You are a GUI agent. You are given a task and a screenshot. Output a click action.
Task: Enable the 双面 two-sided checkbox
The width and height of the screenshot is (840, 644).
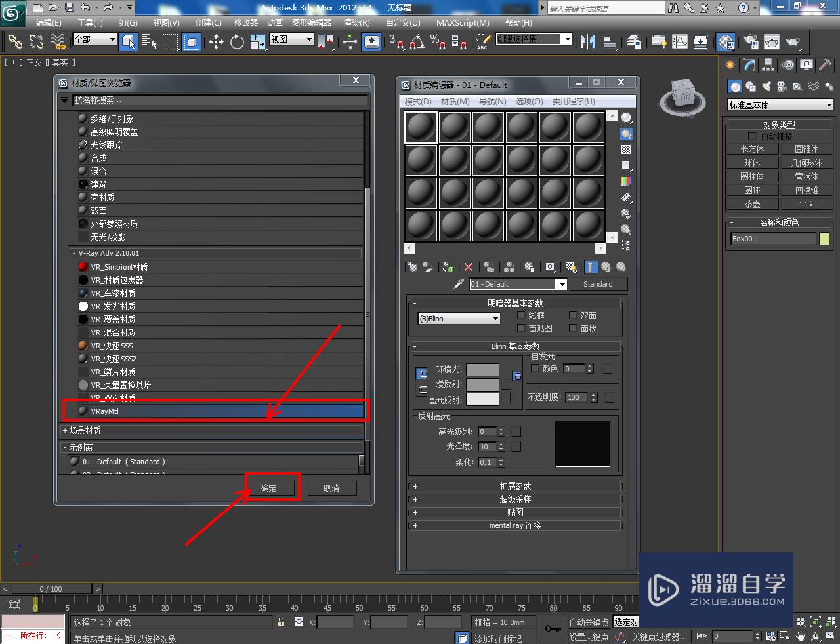(x=573, y=315)
